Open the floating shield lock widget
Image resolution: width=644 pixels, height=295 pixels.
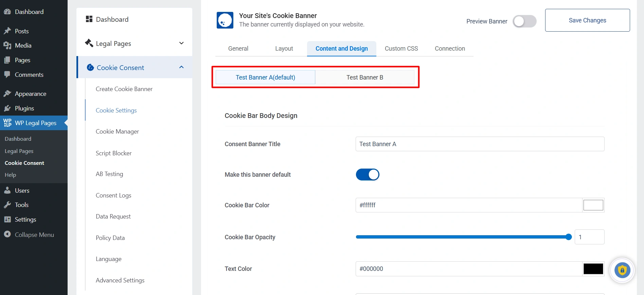(622, 271)
